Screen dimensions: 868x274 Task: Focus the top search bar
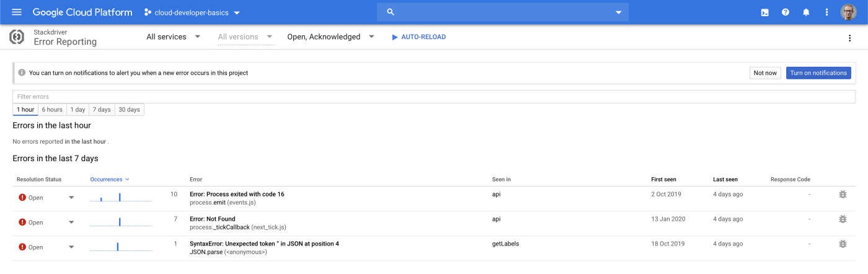tap(503, 12)
